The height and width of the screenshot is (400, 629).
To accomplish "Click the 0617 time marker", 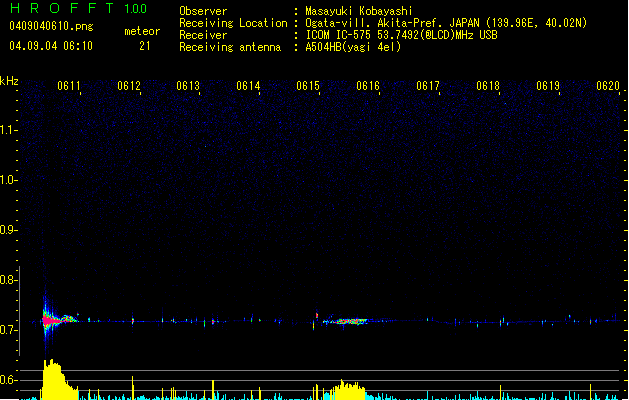I will (428, 86).
